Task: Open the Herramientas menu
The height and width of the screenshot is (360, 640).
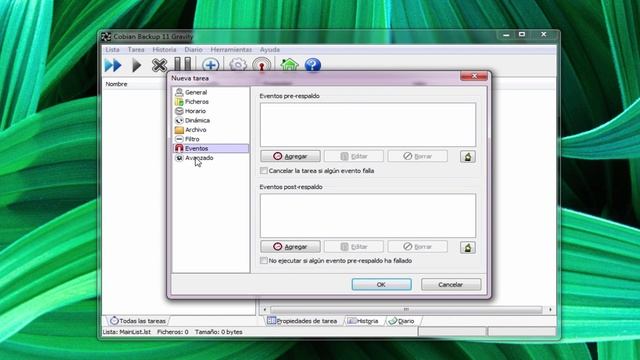Action: (x=231, y=49)
